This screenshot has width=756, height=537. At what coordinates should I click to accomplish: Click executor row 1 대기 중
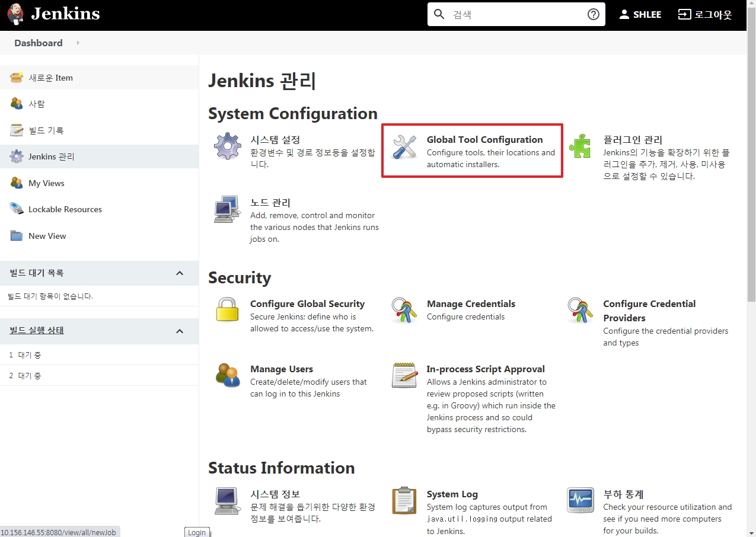[x=99, y=354]
